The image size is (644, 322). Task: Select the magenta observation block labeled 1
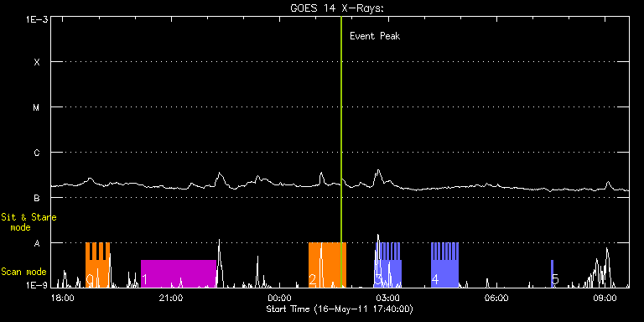click(179, 273)
